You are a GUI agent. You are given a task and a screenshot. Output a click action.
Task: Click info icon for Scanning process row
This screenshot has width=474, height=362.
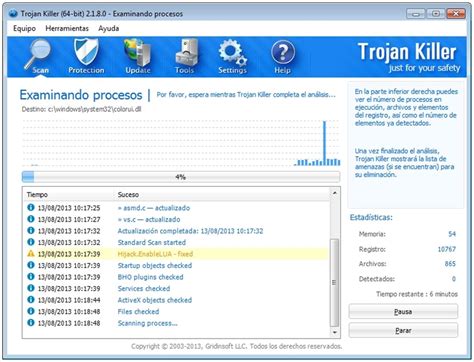coord(31,323)
